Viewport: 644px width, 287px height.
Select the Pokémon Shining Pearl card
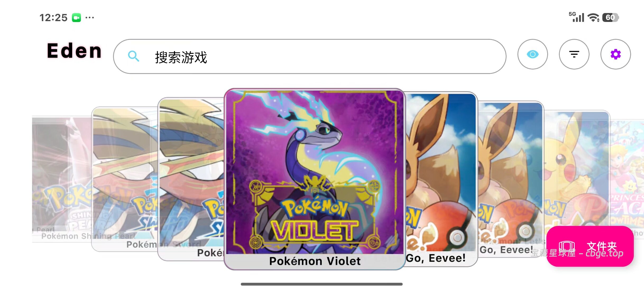coord(62,179)
